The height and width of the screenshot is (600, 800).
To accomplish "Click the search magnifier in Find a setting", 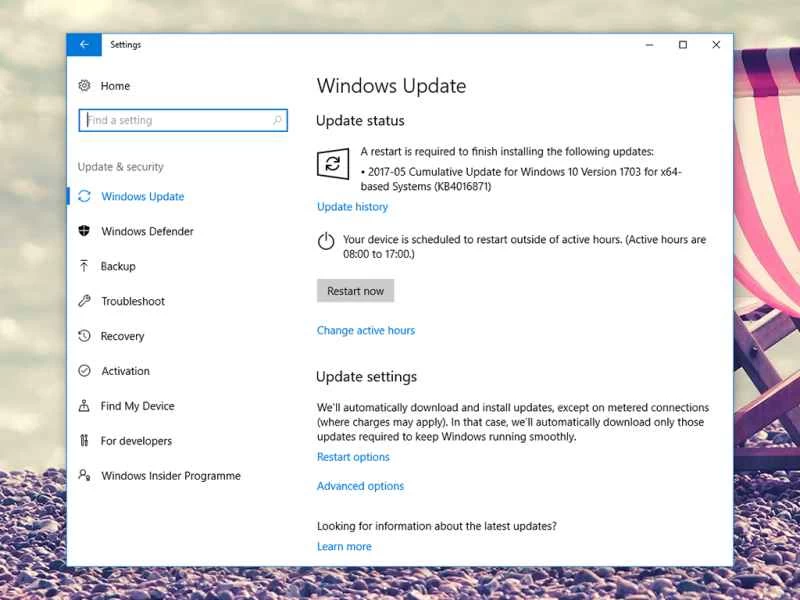I will coord(276,119).
